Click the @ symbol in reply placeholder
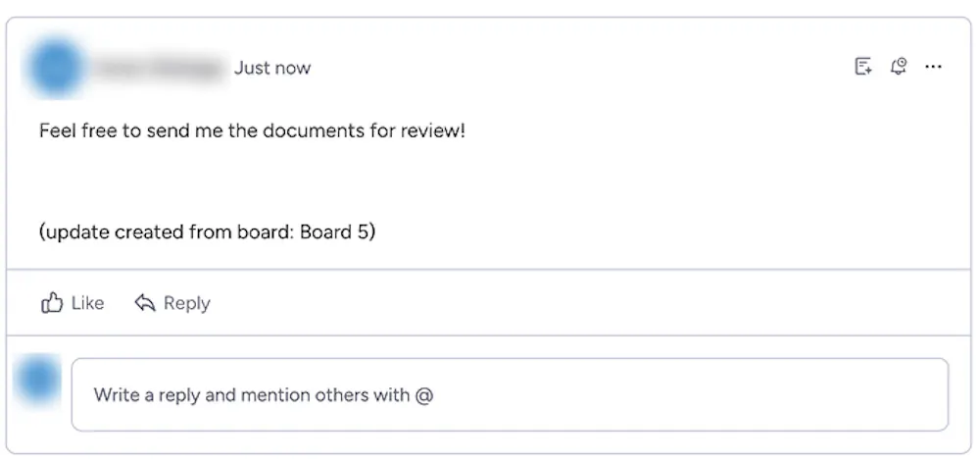The image size is (980, 463). (424, 395)
